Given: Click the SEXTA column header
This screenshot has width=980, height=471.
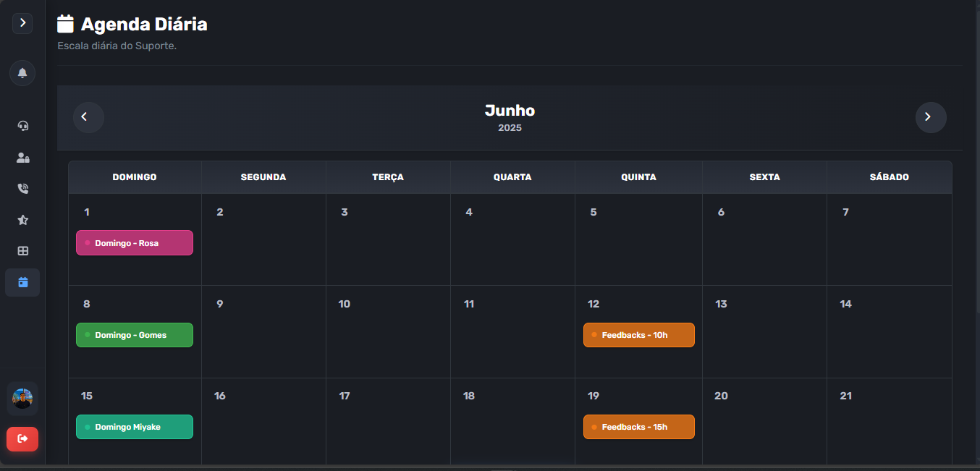Looking at the screenshot, I should tap(764, 177).
